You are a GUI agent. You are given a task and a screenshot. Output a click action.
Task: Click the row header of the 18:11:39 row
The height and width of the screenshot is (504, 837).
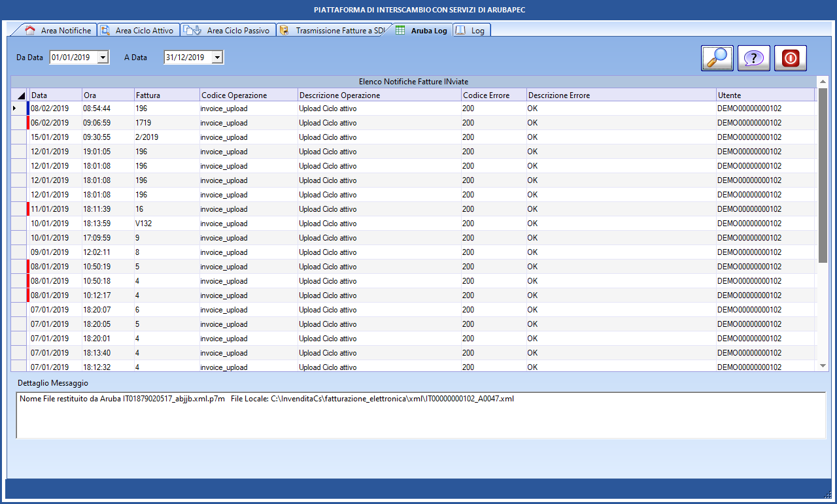19,209
